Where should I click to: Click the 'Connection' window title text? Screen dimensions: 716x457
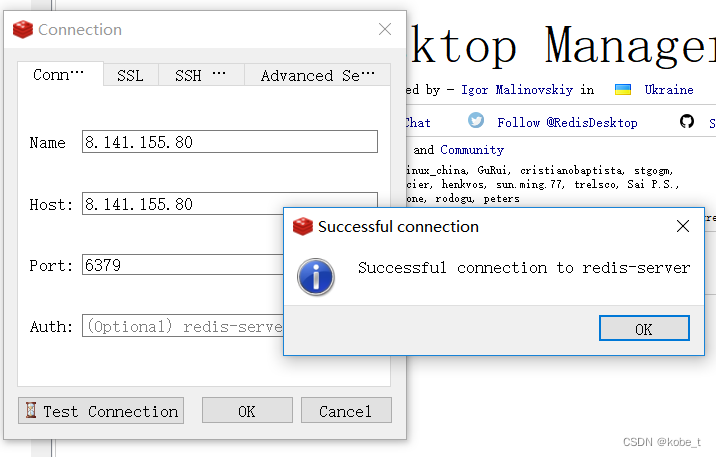point(80,30)
